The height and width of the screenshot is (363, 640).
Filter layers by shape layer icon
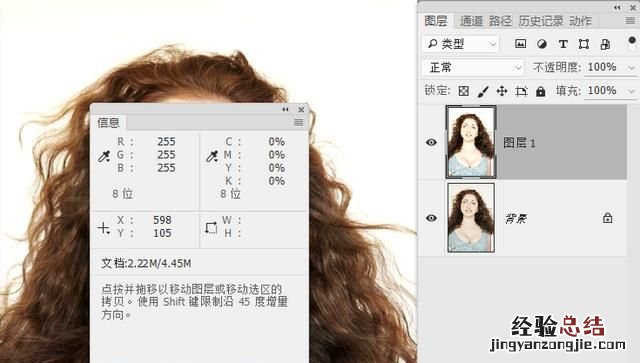pos(584,44)
